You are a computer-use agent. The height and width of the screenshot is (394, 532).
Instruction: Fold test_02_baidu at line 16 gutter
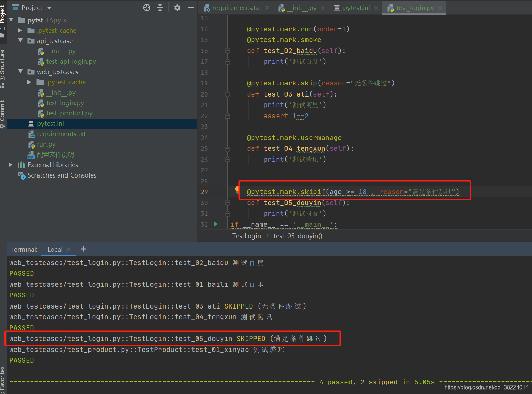[x=228, y=51]
